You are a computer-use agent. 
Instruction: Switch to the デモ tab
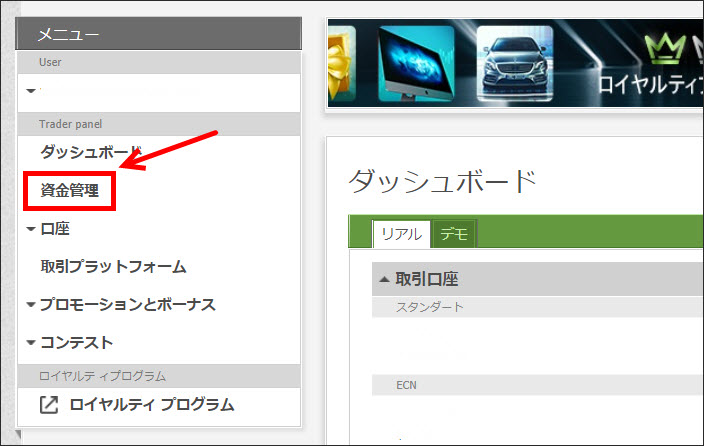(454, 234)
